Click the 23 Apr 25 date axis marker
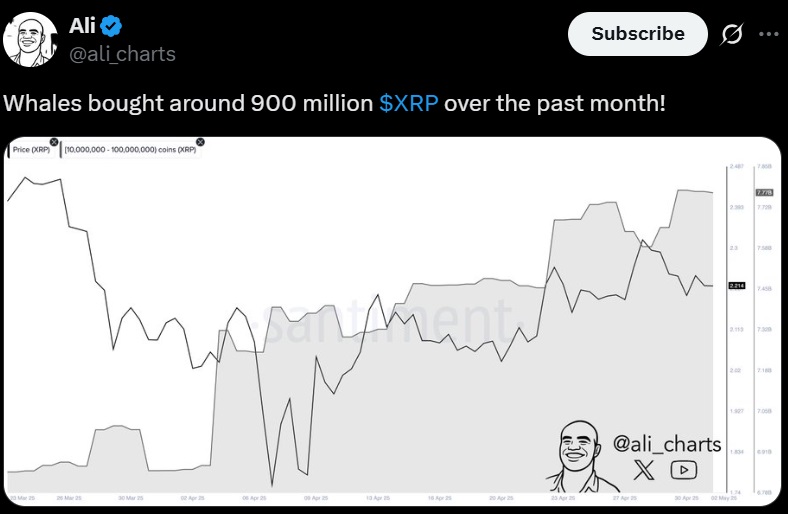The image size is (788, 514). click(x=563, y=498)
